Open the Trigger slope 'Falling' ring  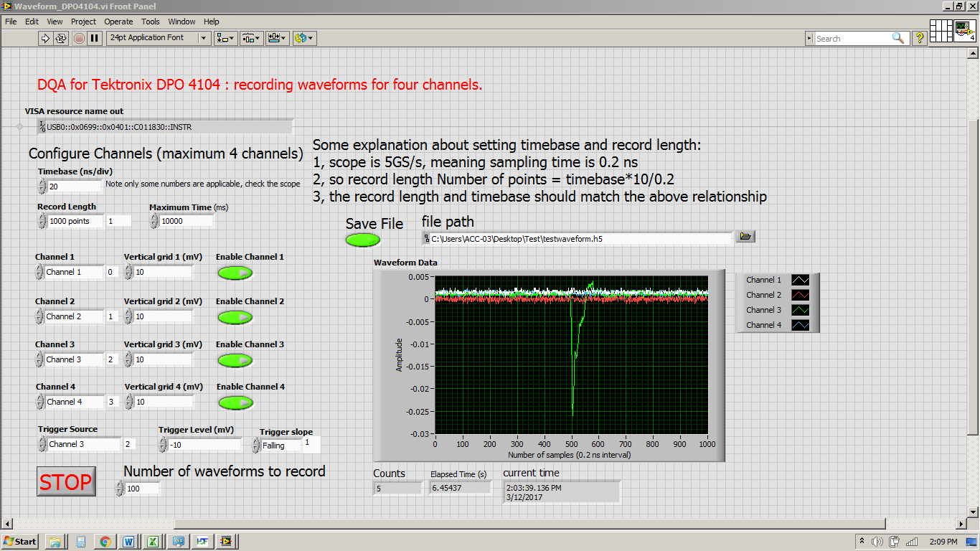pyautogui.click(x=281, y=446)
